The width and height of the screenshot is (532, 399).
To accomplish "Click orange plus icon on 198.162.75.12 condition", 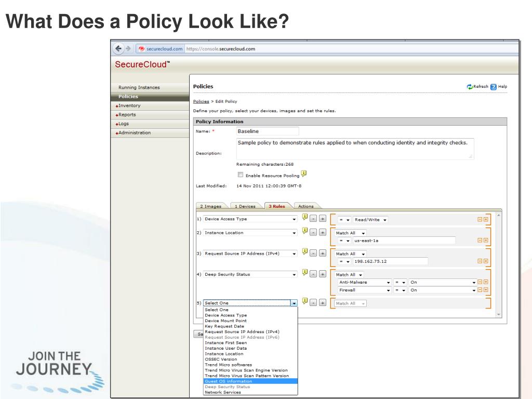I will [x=486, y=261].
